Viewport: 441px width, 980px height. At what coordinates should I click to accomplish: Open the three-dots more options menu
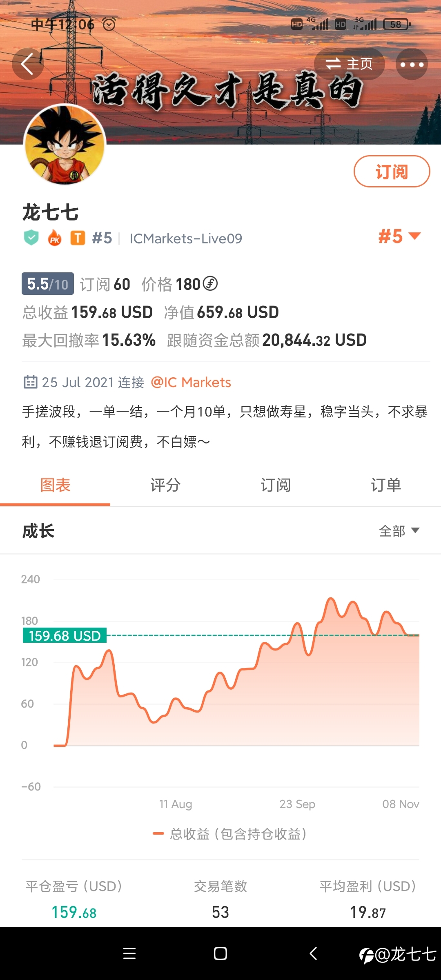pyautogui.click(x=412, y=64)
